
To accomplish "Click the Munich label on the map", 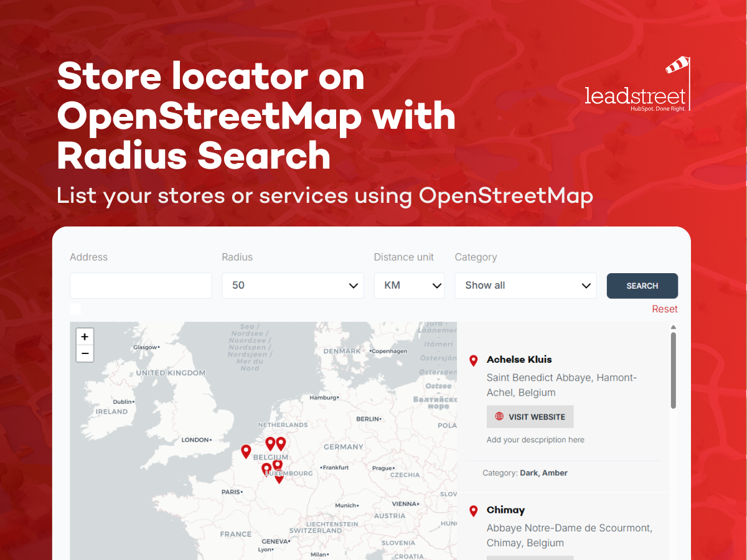I will click(347, 505).
